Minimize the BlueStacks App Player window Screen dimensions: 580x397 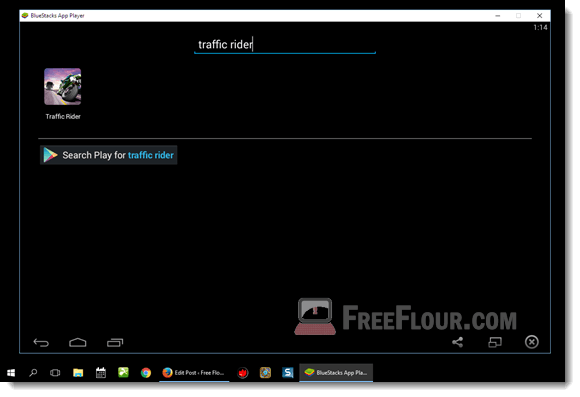498,16
